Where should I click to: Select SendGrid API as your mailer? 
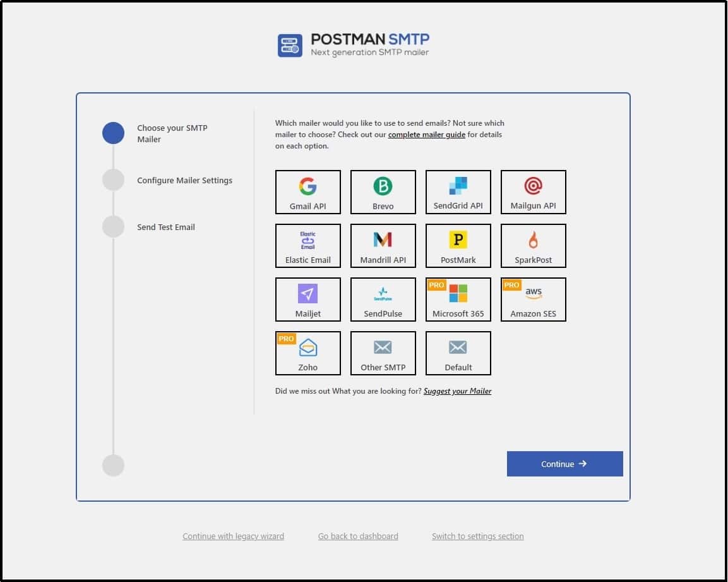click(x=458, y=191)
